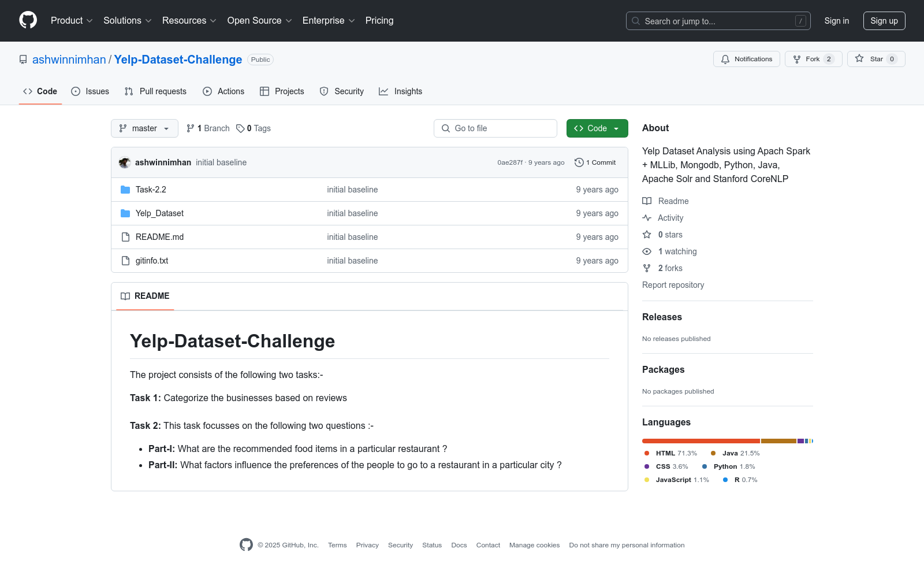This screenshot has height=578, width=924.
Task: Open the gitinfo.txt file name
Action: pos(152,261)
